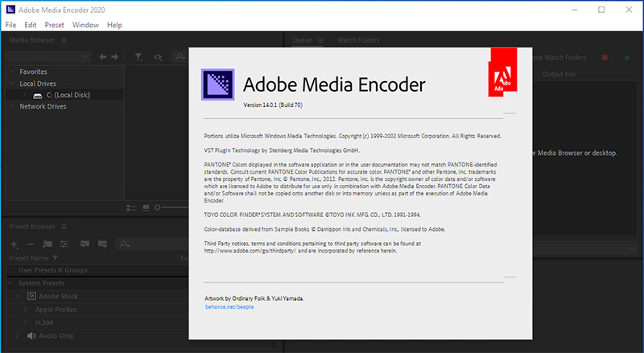Minimize the Media Encoder window

pyautogui.click(x=575, y=10)
